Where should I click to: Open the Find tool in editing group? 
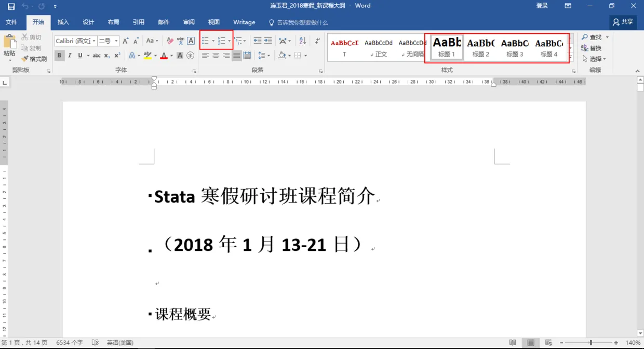click(x=594, y=37)
